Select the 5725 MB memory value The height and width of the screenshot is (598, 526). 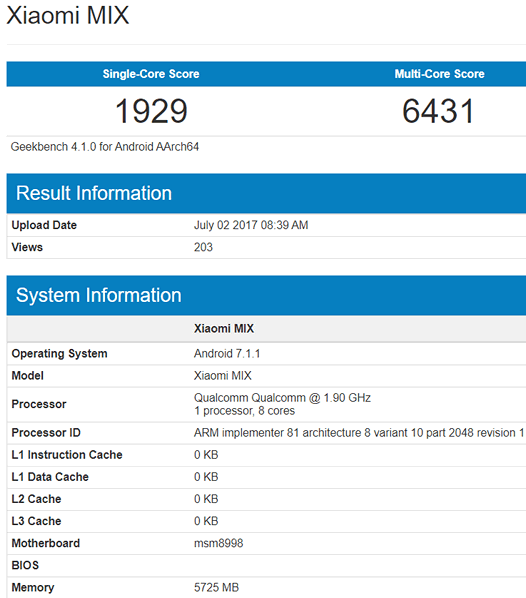(216, 587)
